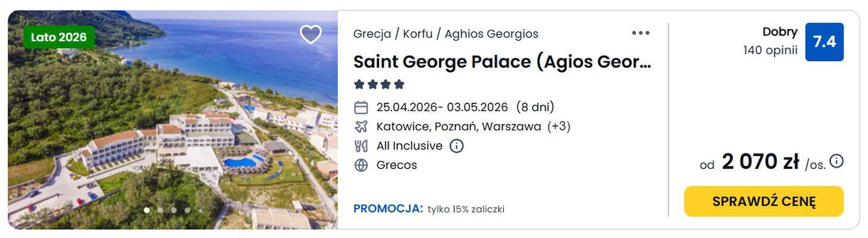Click the 7.4 rating badge
The height and width of the screenshot is (238, 868).
coord(824,42)
